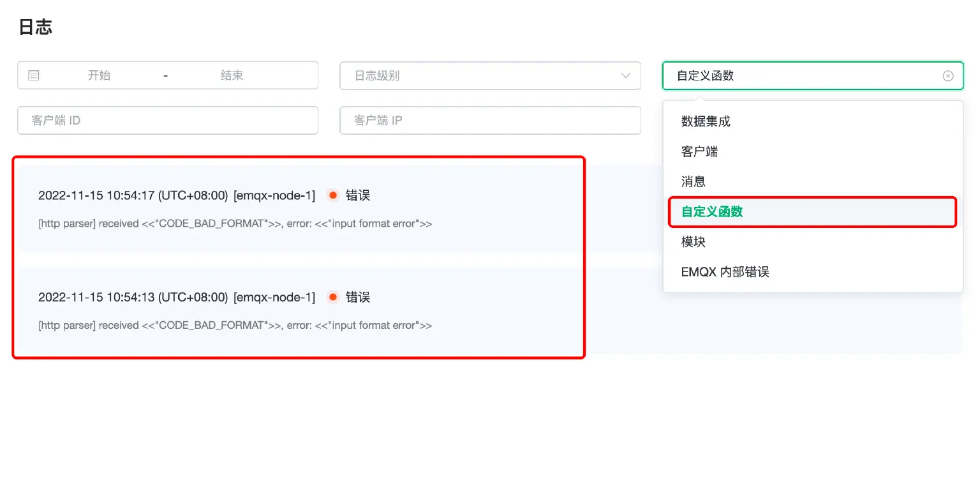The width and height of the screenshot is (980, 486).
Task: Click the 开始 start date field
Action: pos(99,75)
